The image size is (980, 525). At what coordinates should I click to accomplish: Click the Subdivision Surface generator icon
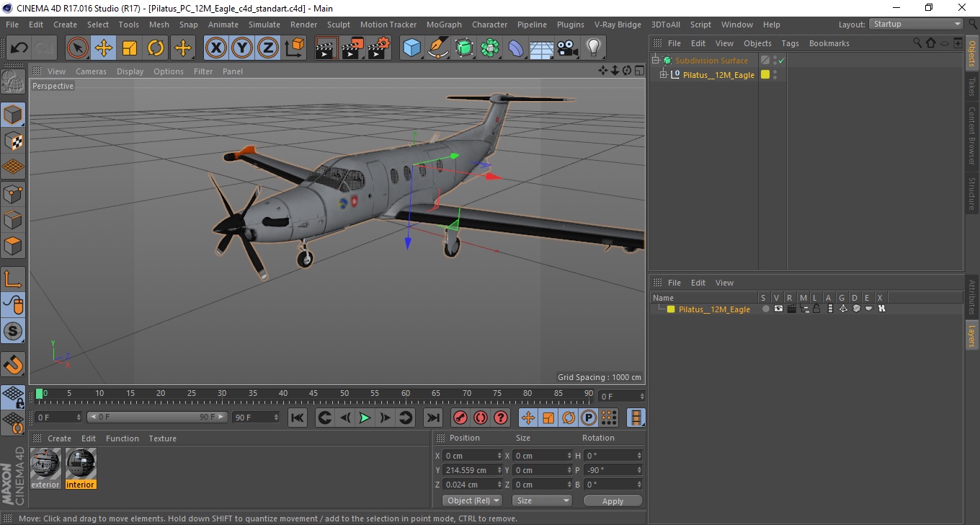click(x=464, y=48)
